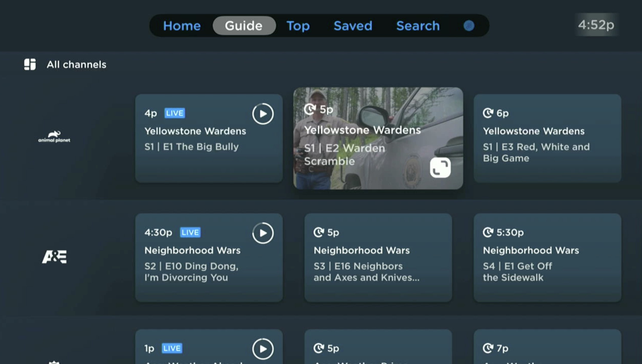Image resolution: width=642 pixels, height=364 pixels.
Task: Play live Neighborhood Wars on A&E
Action: (x=263, y=233)
